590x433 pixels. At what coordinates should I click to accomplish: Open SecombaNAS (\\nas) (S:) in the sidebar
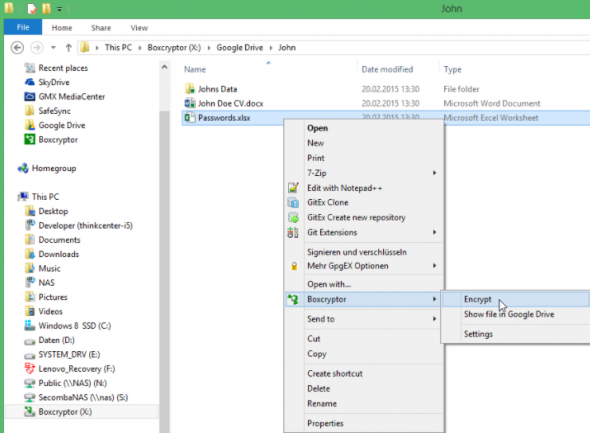83,397
